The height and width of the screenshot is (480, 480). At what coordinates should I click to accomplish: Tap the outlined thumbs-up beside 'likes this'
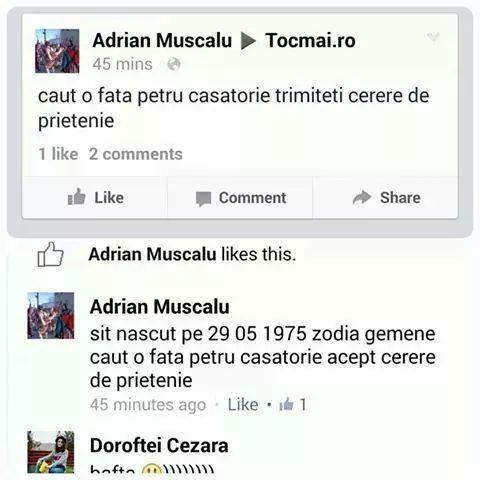[50, 254]
